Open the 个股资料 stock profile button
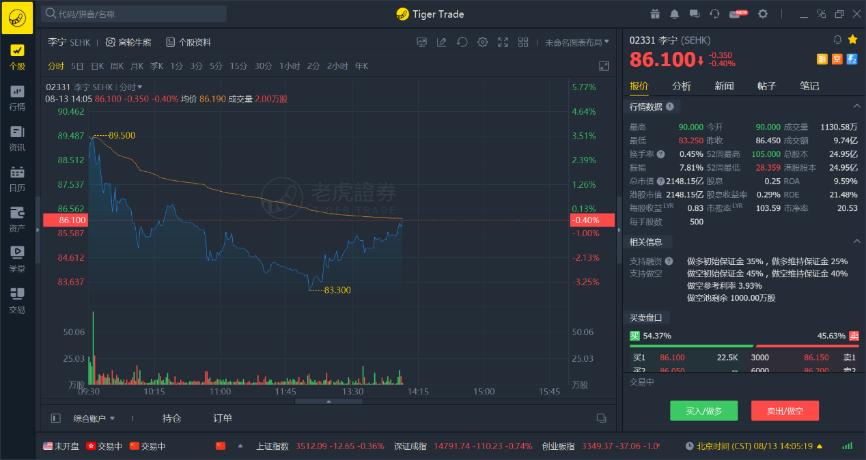Screen dimensions: 866x460 [188, 42]
